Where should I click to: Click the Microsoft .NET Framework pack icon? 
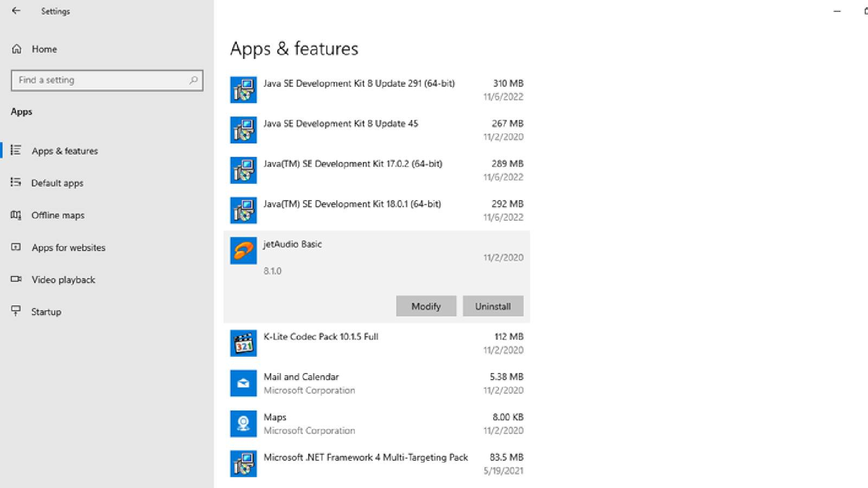click(243, 464)
